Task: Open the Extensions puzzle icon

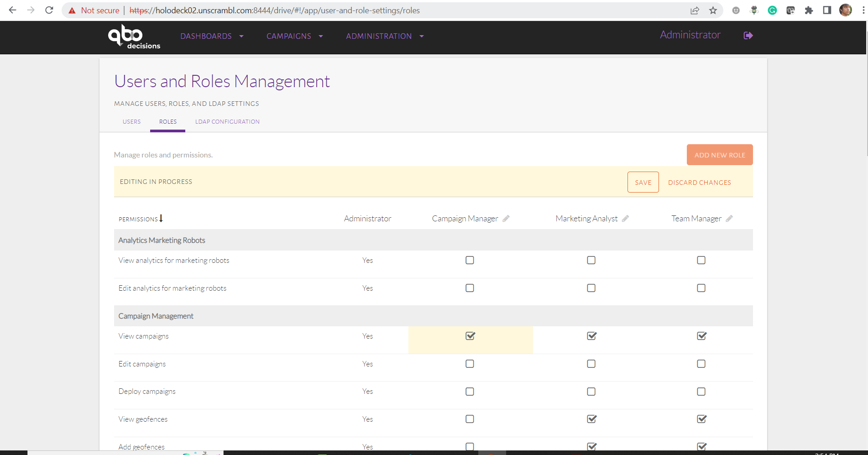Action: (809, 10)
